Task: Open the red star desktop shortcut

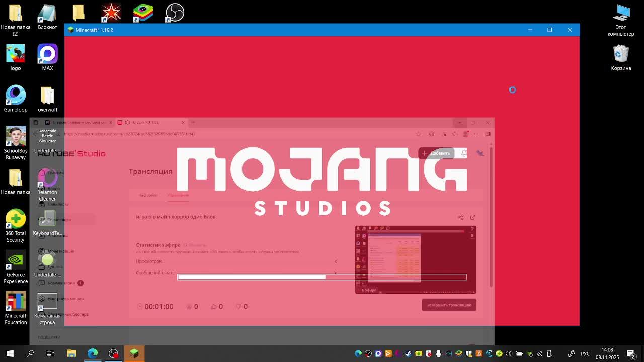Action: click(111, 13)
